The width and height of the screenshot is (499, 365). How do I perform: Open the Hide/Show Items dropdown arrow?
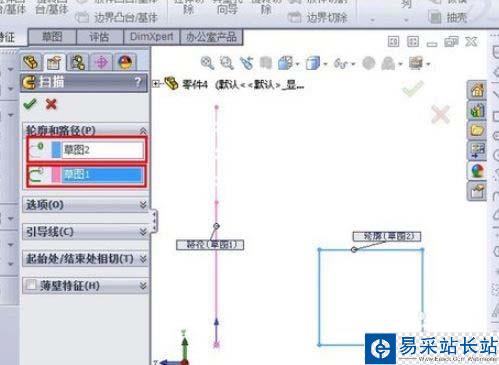[353, 64]
